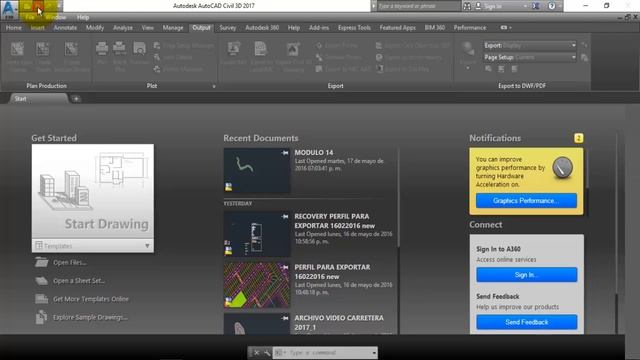Click Open a Sheet Set link
This screenshot has width=640, height=360.
click(x=79, y=281)
